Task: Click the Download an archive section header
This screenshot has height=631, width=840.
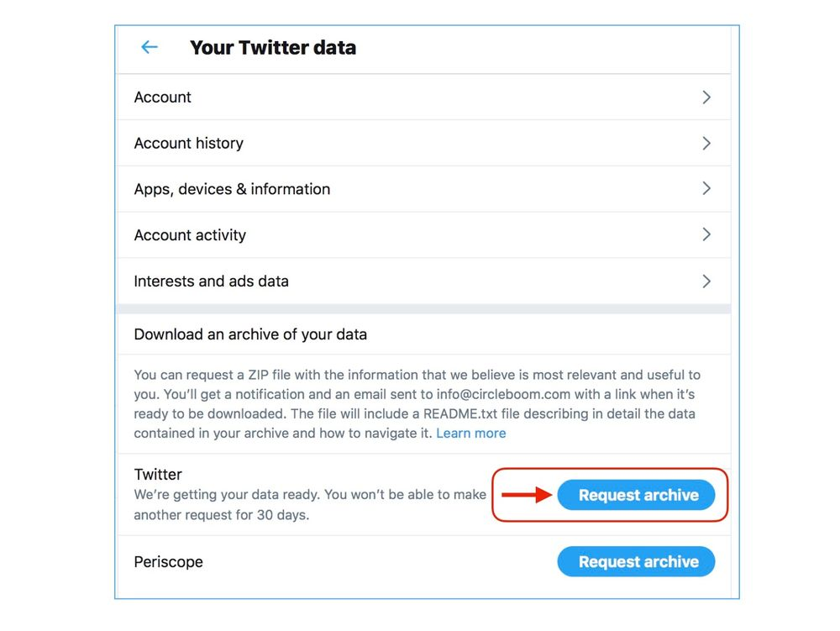Action: click(249, 334)
